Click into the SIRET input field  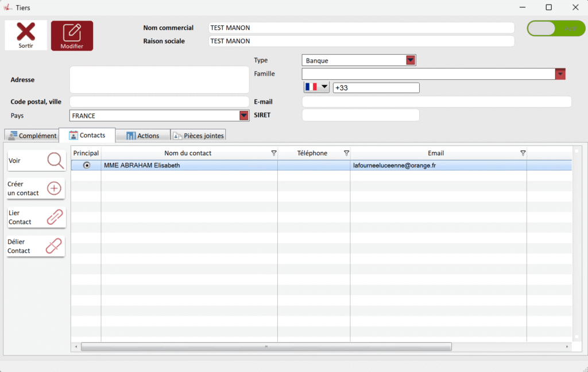click(361, 115)
